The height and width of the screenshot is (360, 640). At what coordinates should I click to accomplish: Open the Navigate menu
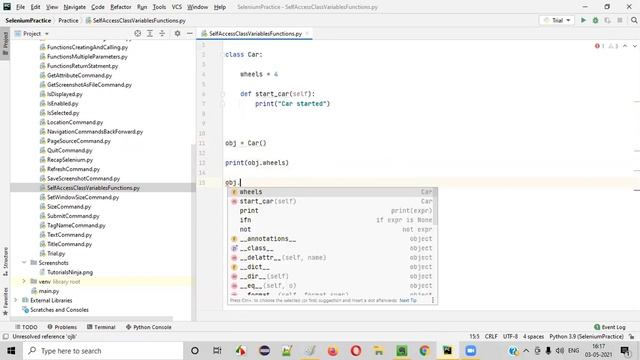(x=75, y=7)
